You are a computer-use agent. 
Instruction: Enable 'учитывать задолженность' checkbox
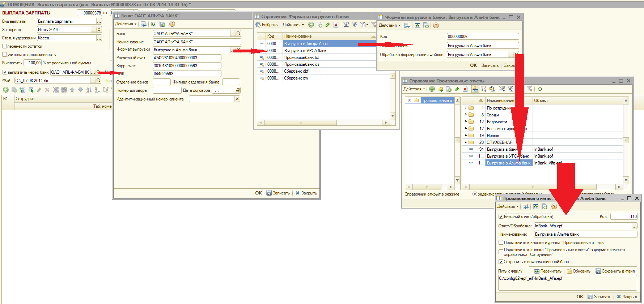pyautogui.click(x=5, y=55)
